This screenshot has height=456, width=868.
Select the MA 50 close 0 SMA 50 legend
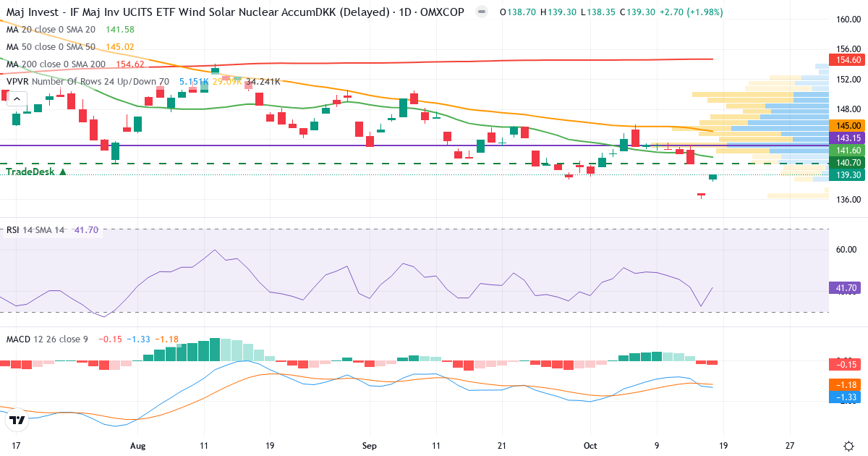point(51,47)
